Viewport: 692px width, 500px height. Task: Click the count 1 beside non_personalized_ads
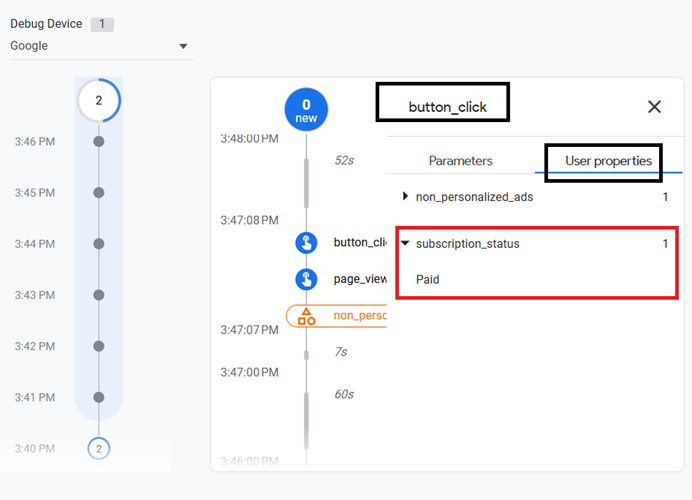tap(665, 197)
